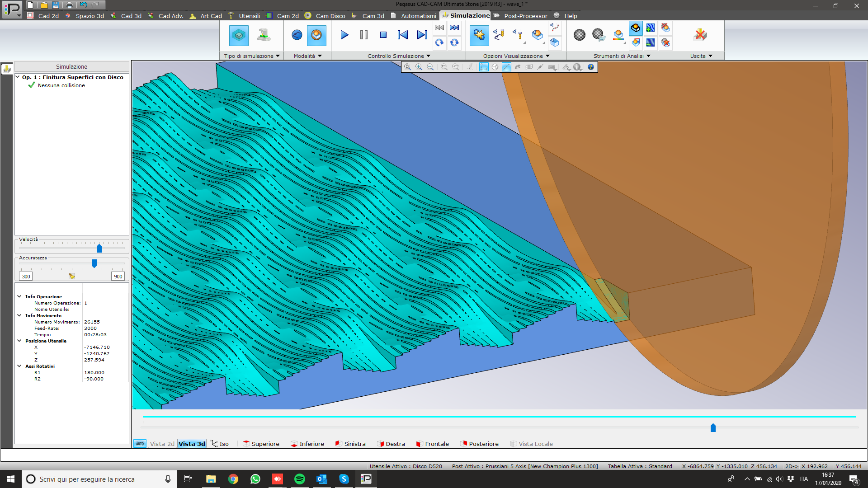Toggle the highlighted star visualization option
868x488 pixels.
pos(479,35)
